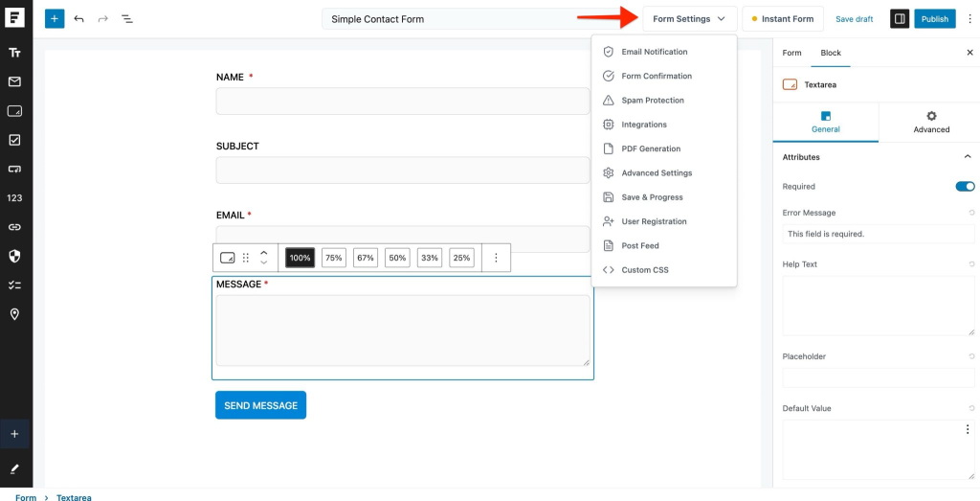Click the Formidable logo icon in the sidebar
Viewport: 980px width, 501px height.
coord(14,17)
